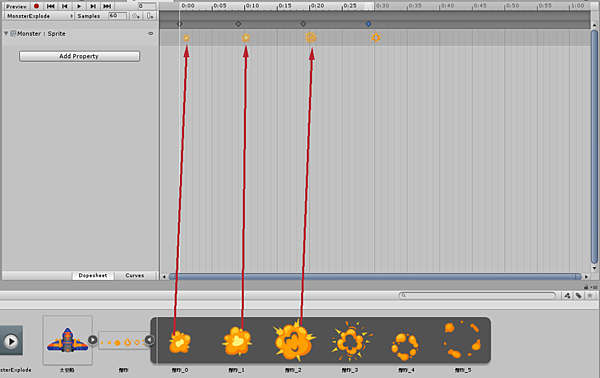Click the Add Event icon

click(150, 16)
